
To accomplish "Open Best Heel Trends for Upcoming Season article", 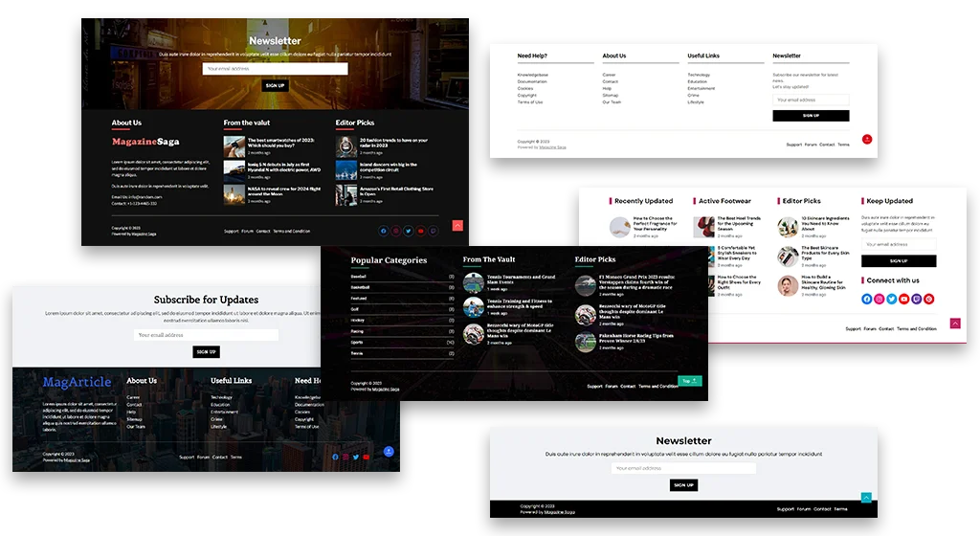I will click(x=739, y=224).
